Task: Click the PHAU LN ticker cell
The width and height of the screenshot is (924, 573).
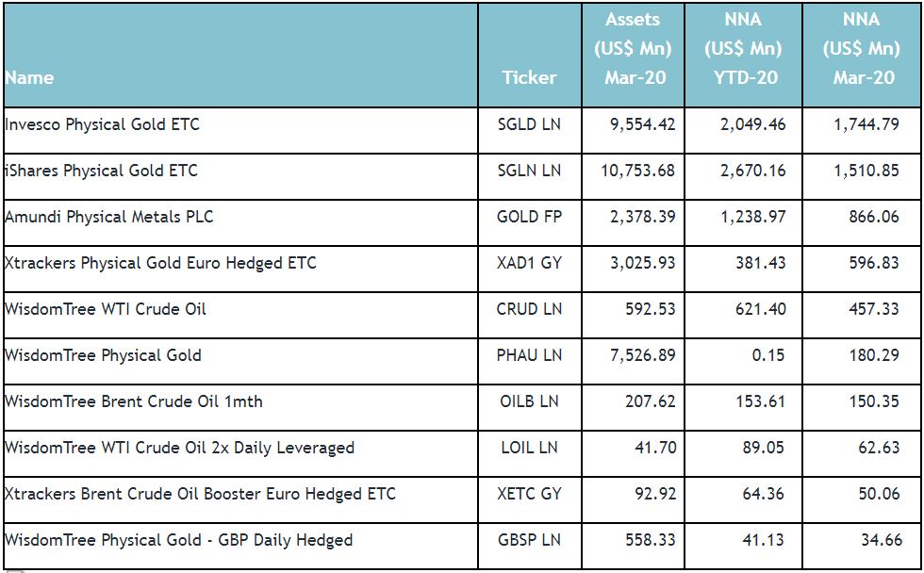Action: click(x=529, y=355)
